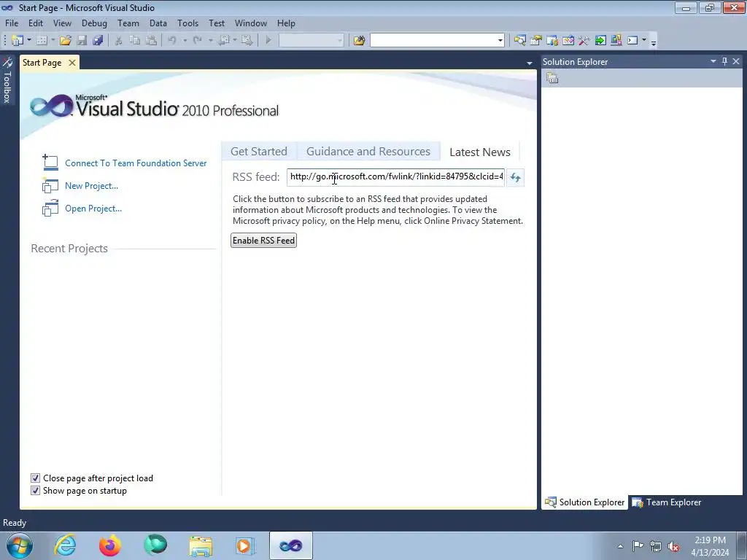Click the Add New Item toolbar icon

(42, 41)
